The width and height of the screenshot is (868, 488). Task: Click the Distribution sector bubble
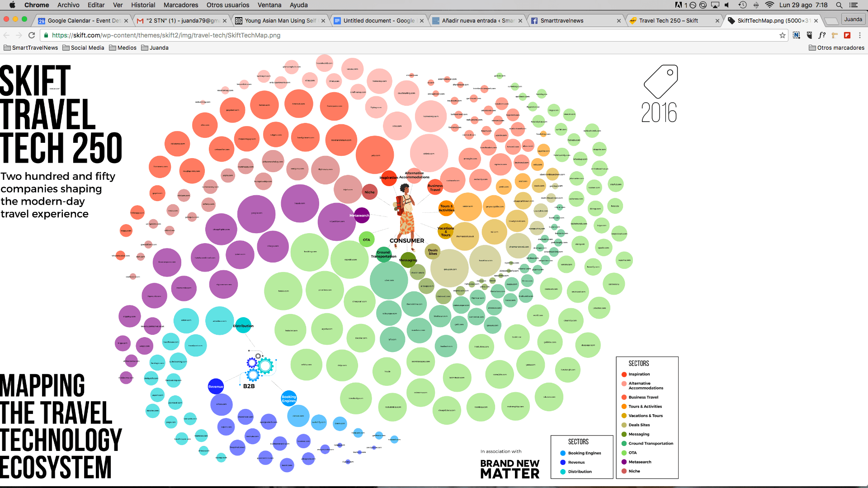[243, 326]
